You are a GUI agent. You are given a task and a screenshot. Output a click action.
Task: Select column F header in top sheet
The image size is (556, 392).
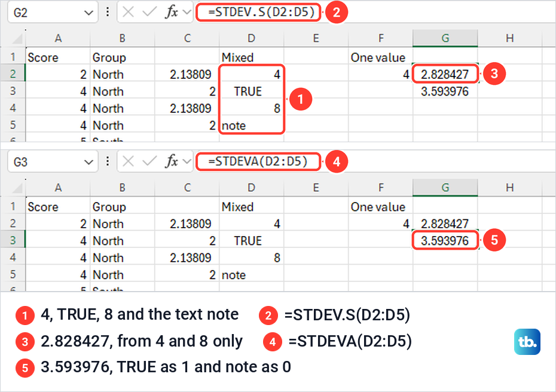point(380,38)
